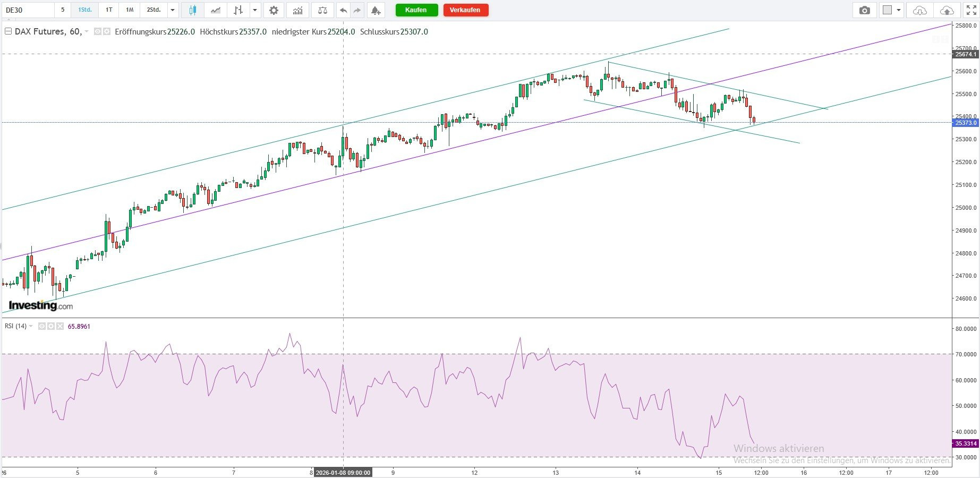
Task: Switch to the line chart style icon
Action: tap(216, 10)
